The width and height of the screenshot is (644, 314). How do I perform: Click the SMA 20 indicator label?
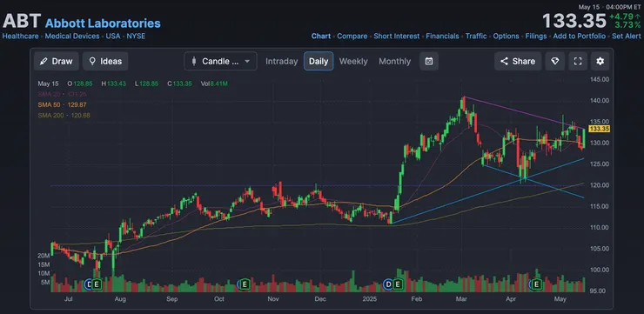pyautogui.click(x=62, y=94)
